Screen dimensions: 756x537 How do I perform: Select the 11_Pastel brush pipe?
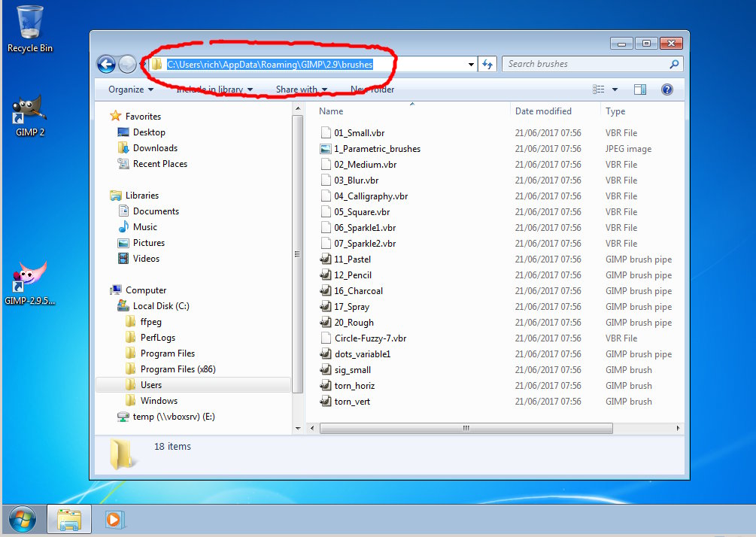click(352, 259)
